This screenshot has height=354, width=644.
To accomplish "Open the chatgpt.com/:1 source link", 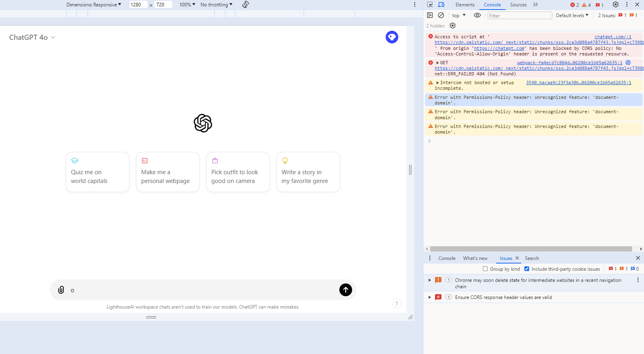I will point(613,37).
